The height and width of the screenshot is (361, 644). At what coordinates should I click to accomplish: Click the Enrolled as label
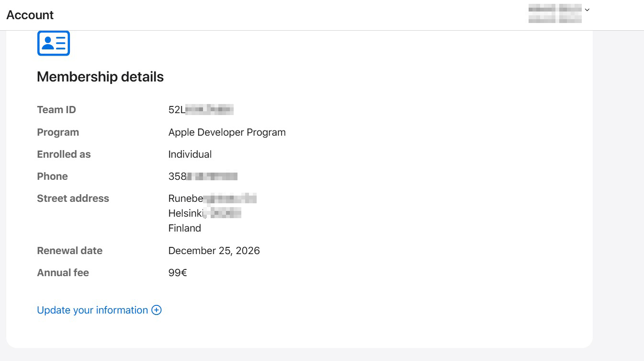64,154
